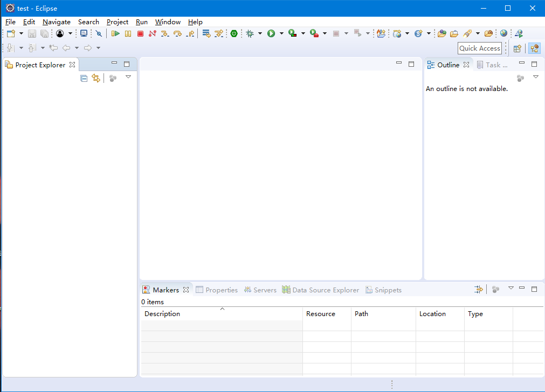The image size is (545, 392).
Task: Click the Open Task briefcase icon
Action: coord(454,33)
